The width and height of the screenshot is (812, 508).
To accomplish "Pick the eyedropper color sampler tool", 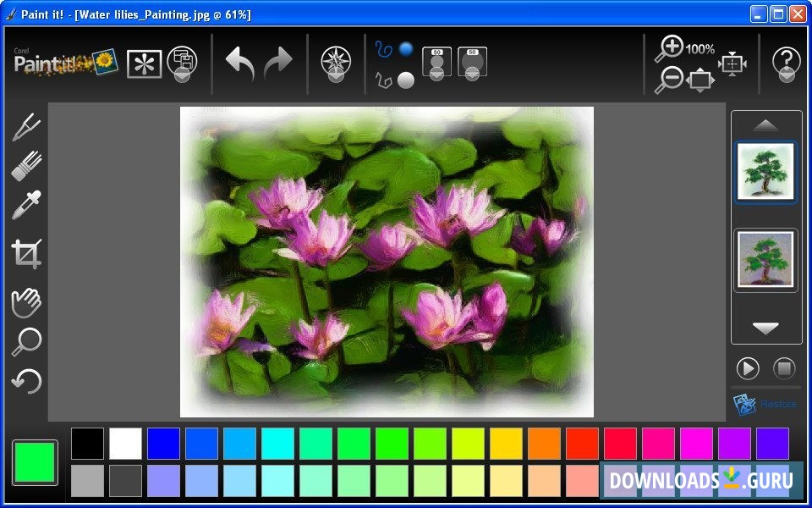I will 26,204.
